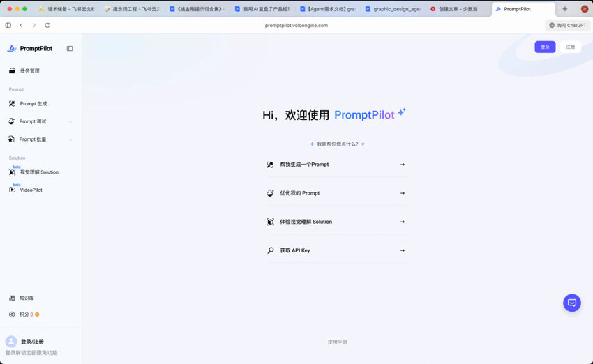This screenshot has width=593, height=364.
Task: Open the 使用手册 link at bottom
Action: click(338, 342)
